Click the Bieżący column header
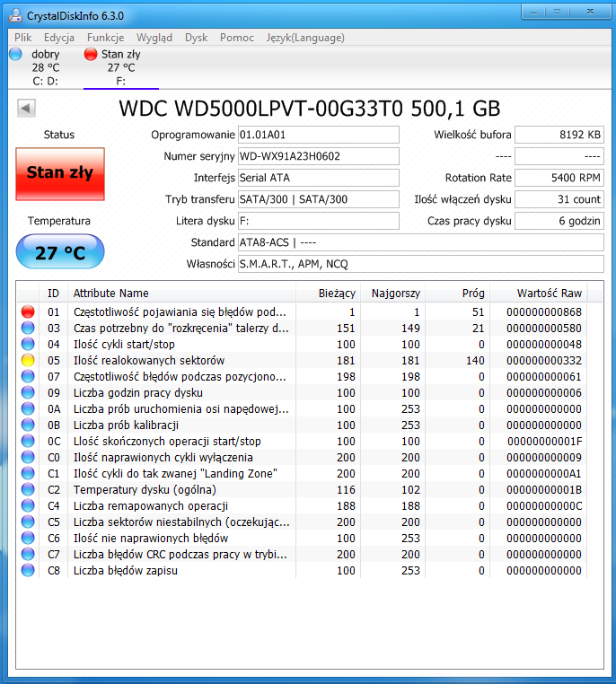The width and height of the screenshot is (616, 684). click(328, 294)
